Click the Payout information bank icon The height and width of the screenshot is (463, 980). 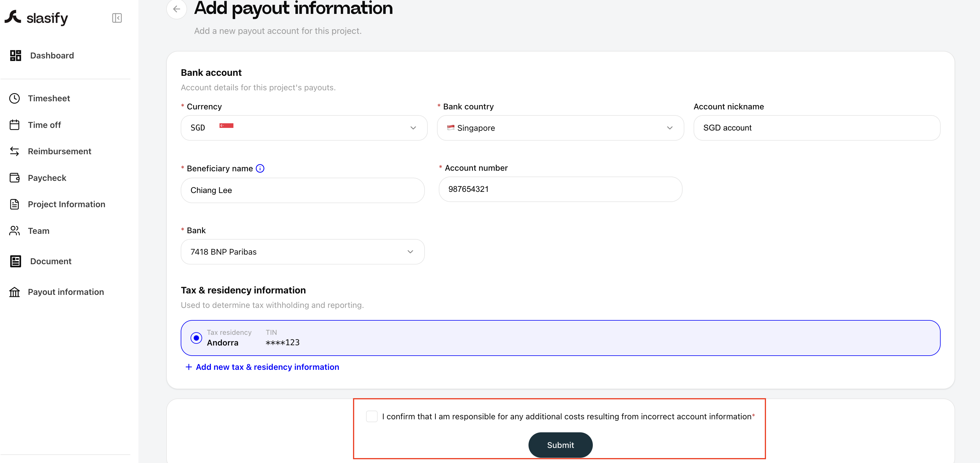(14, 292)
